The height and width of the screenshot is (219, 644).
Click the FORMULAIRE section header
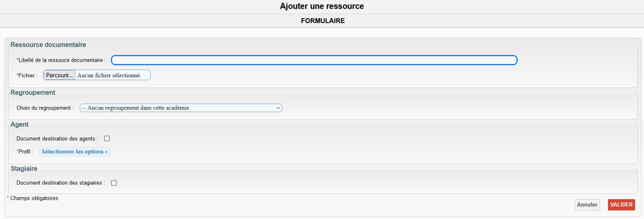(x=322, y=21)
